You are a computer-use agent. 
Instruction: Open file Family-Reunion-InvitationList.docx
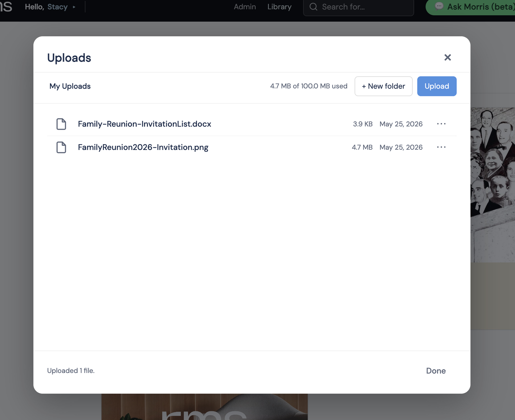[144, 124]
